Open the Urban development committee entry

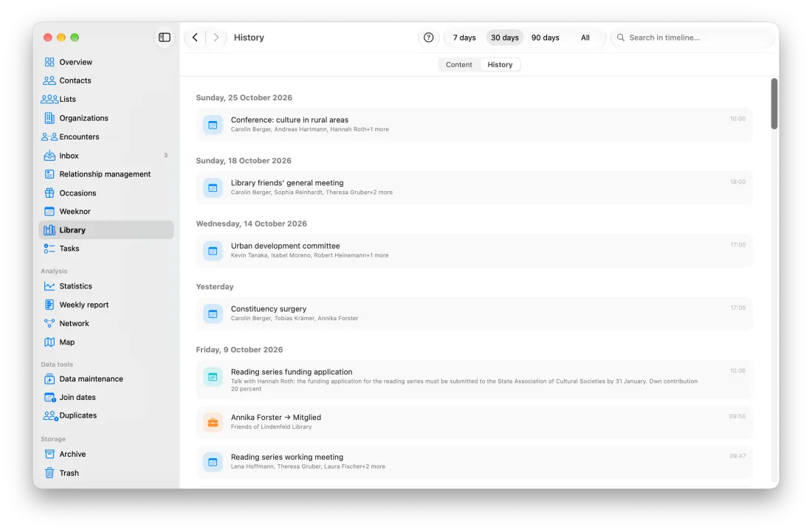coord(474,250)
